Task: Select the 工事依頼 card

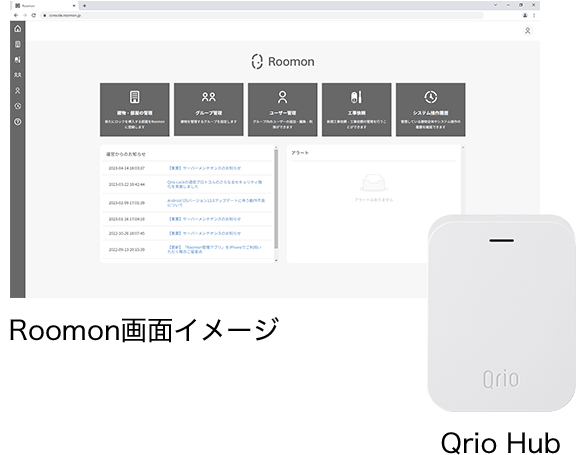Action: pos(357,109)
